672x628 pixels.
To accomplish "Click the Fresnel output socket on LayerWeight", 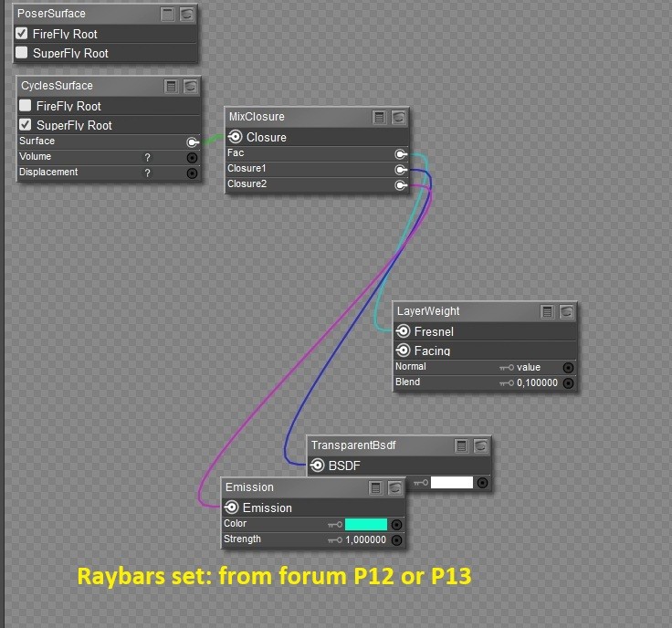I will [404, 331].
